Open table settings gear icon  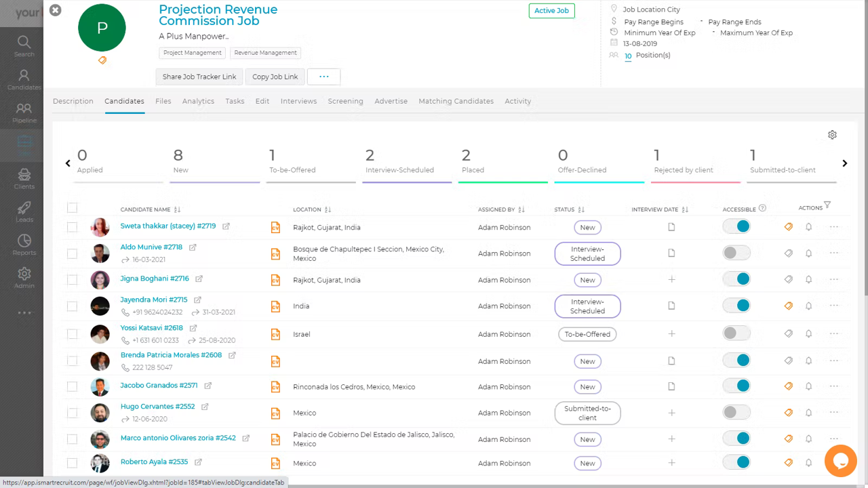pyautogui.click(x=832, y=135)
